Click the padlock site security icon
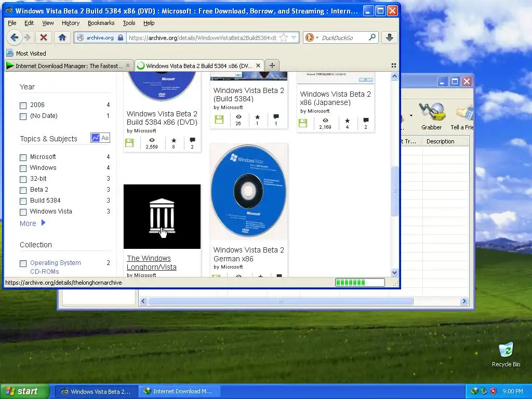The image size is (532, 399). (x=121, y=37)
